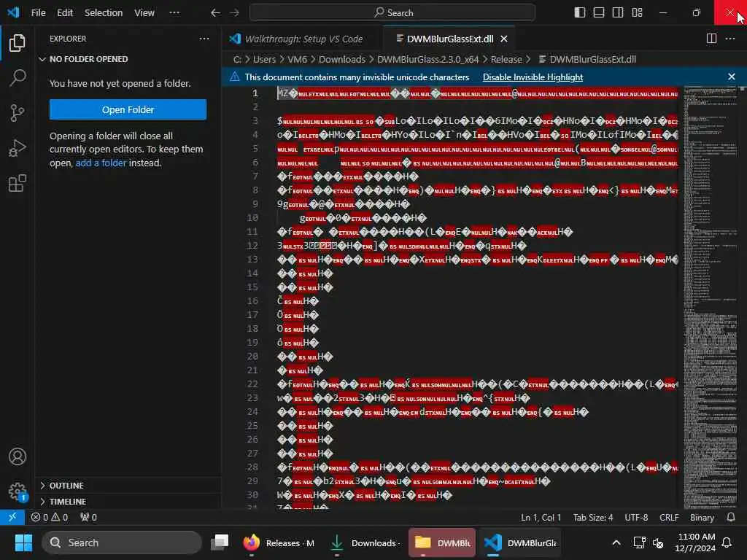The image size is (747, 560).
Task: Open the View menu
Action: pyautogui.click(x=144, y=13)
